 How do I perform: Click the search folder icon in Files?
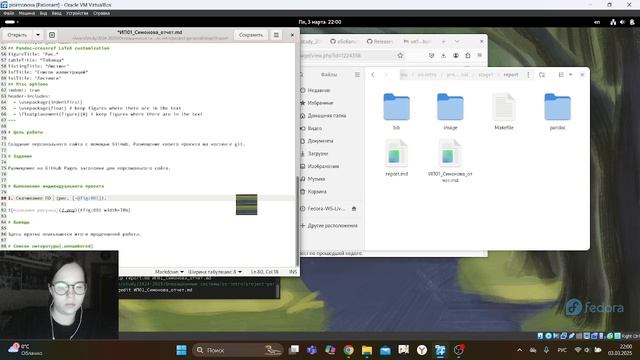[x=542, y=75]
